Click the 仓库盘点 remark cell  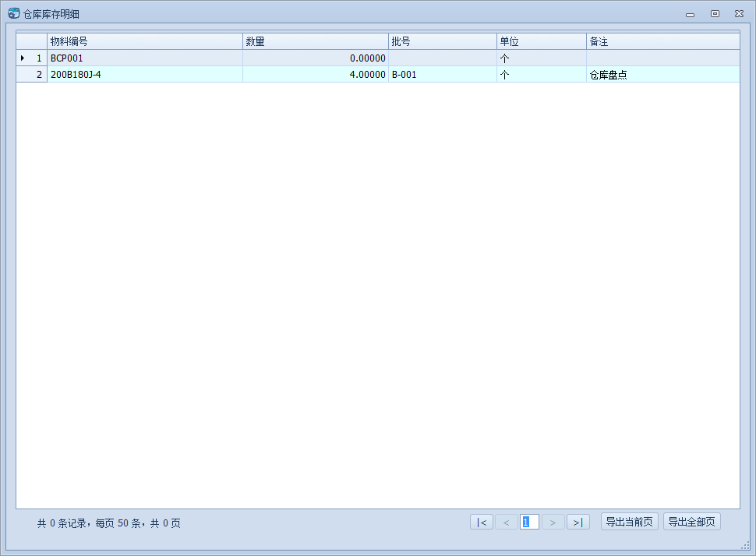pos(663,75)
